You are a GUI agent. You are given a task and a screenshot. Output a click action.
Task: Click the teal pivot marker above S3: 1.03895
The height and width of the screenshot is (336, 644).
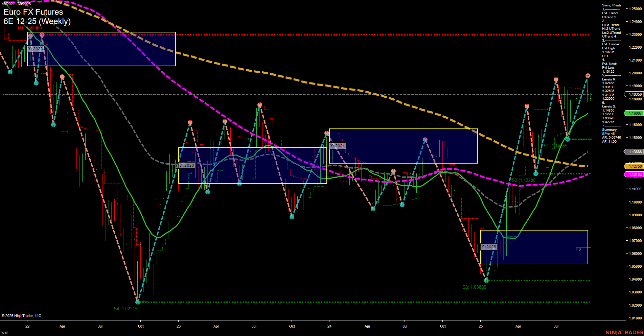486,280
